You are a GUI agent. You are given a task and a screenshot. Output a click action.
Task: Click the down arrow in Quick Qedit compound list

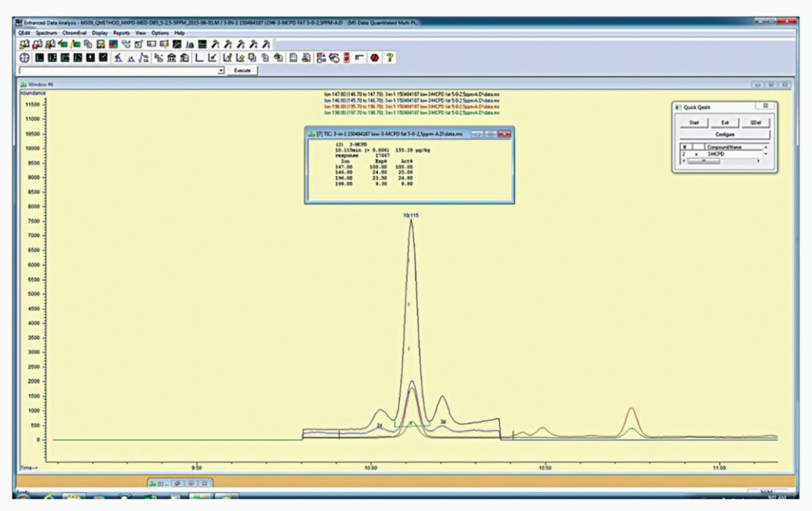tap(766, 154)
